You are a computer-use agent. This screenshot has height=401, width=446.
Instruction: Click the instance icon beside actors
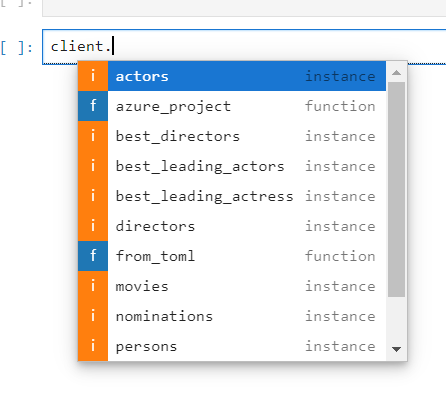pos(93,76)
